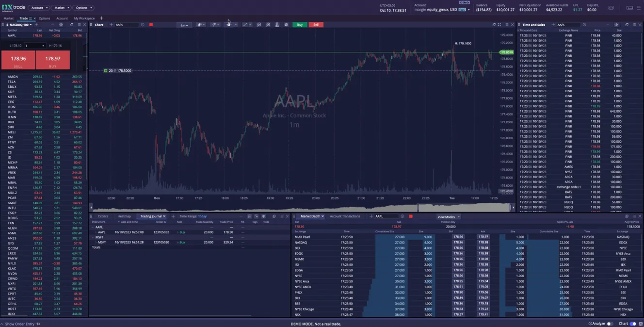Click the red link-color square in Chart
The height and width of the screenshot is (327, 644).
coord(151,25)
